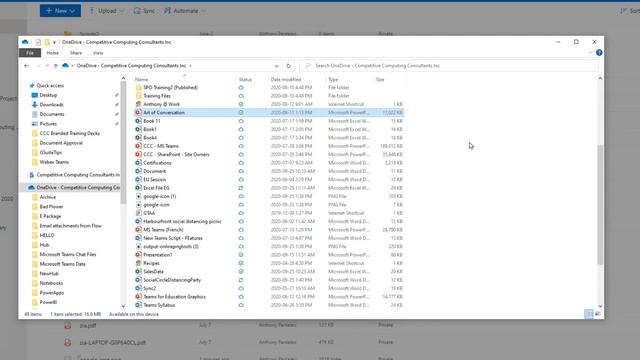Select MS Teams (French) file
Viewport: 640px width, 360px height.
coord(163,230)
